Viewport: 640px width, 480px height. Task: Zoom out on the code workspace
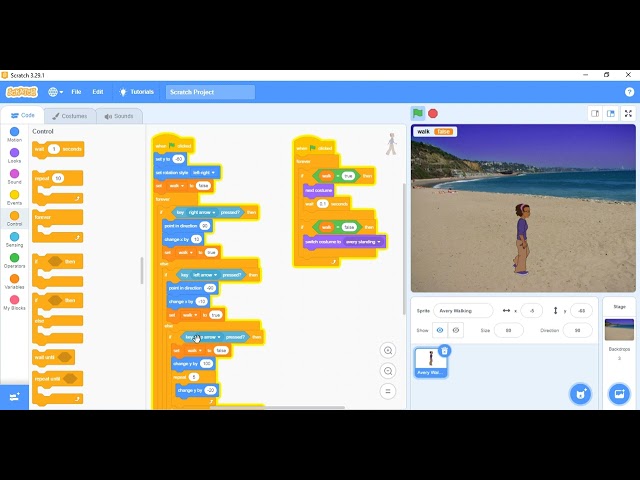tap(388, 371)
